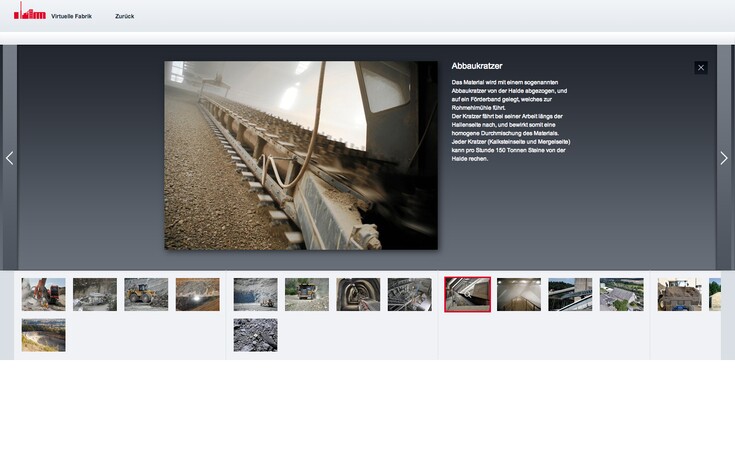Go to previous image with left arrow
735x451 pixels.
(9, 158)
